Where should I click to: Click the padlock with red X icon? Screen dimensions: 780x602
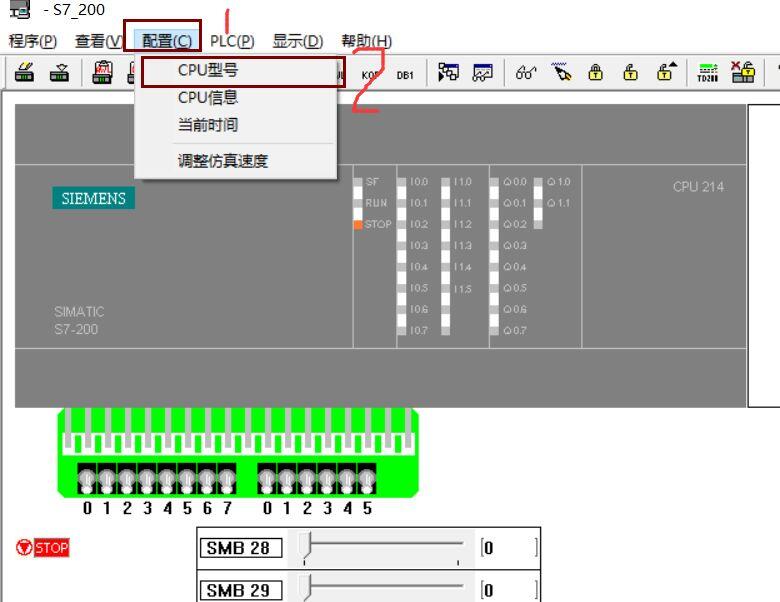pos(743,72)
